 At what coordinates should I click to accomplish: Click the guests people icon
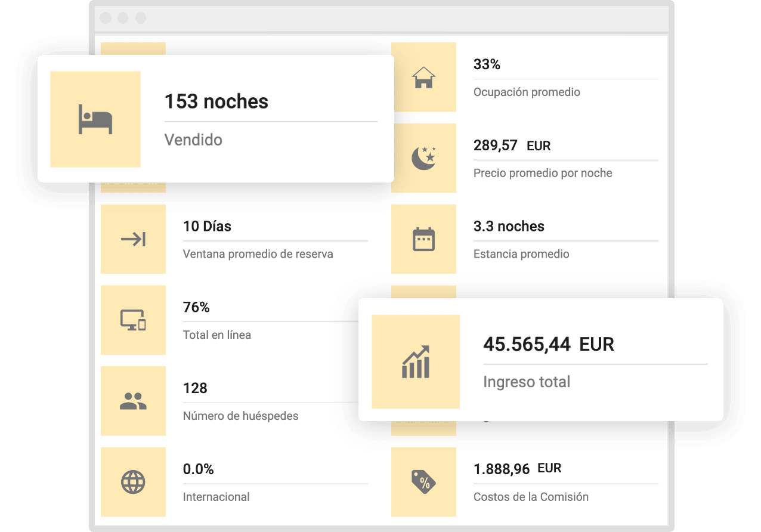(133, 401)
